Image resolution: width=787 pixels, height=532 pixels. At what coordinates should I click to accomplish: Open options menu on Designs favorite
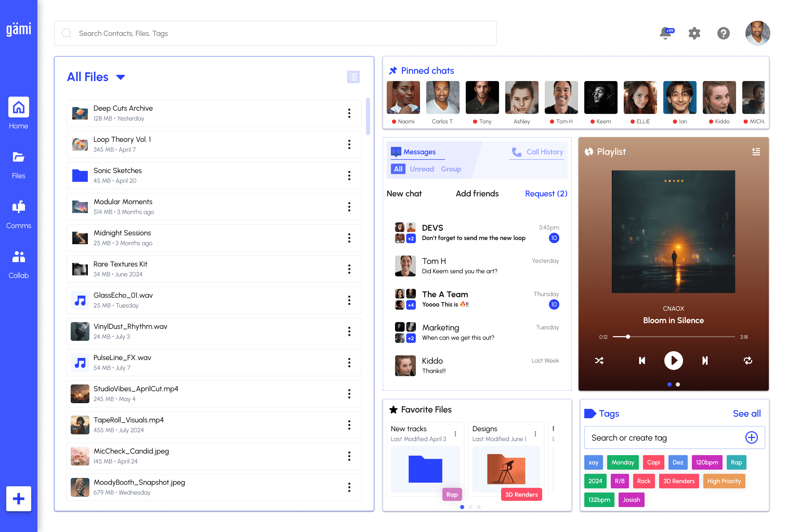(x=535, y=434)
